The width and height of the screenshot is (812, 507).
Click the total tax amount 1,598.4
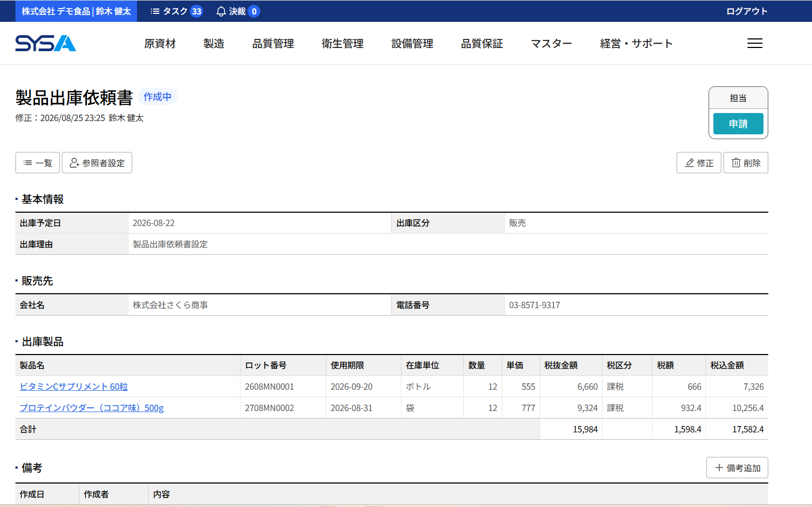(687, 429)
